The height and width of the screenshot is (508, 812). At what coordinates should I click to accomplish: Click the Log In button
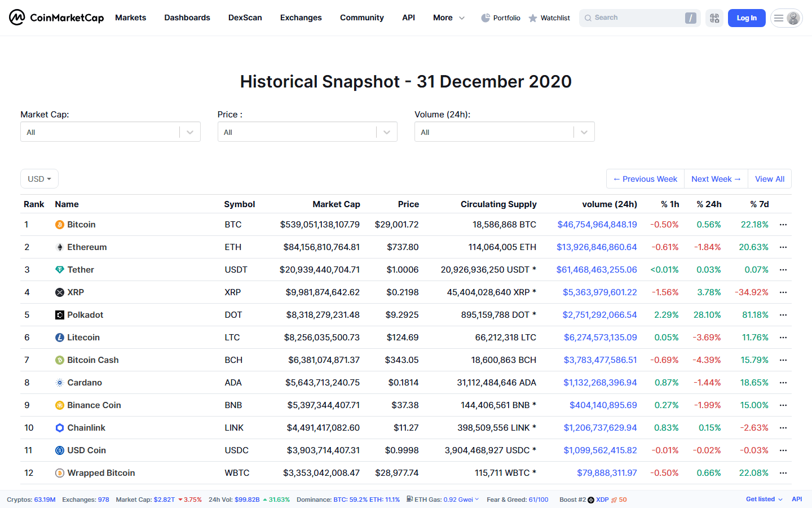[747, 18]
